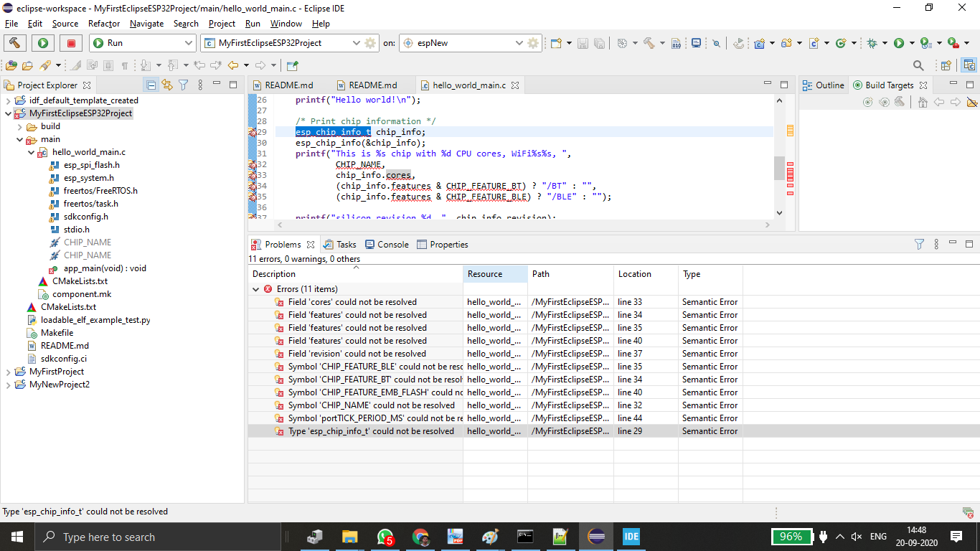The image size is (980, 551).
Task: Select the filter funnel icon in Problems view
Action: (919, 244)
